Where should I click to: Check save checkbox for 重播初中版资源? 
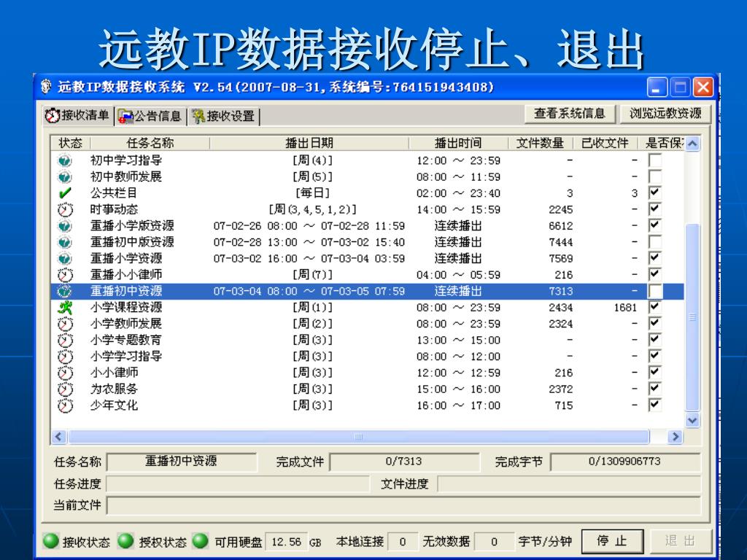(655, 242)
